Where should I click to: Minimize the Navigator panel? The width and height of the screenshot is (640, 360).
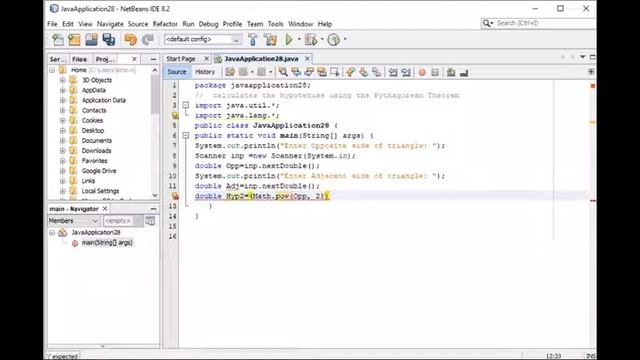(153, 209)
